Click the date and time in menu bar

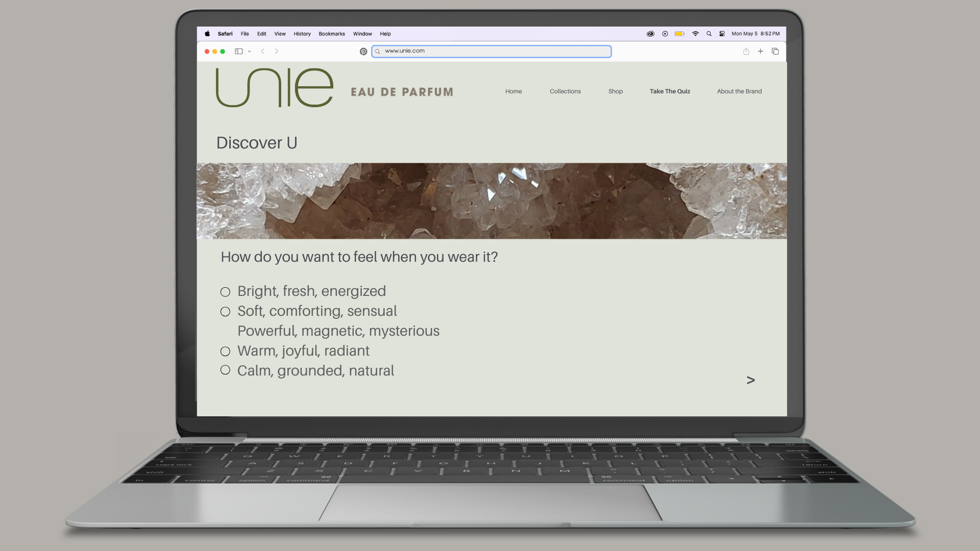pyautogui.click(x=755, y=34)
